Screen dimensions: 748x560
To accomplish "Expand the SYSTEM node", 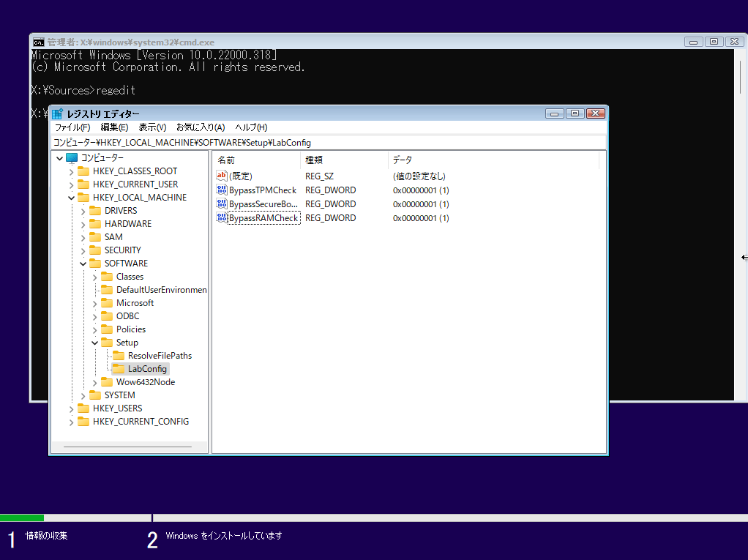I will 83,395.
